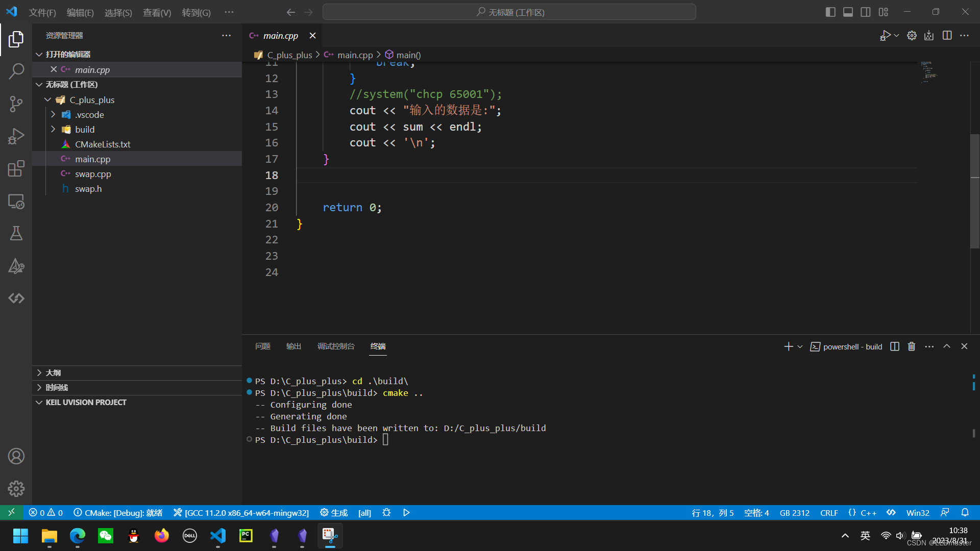Open the Go (转到) menu
This screenshot has height=551, width=980.
[x=196, y=12]
